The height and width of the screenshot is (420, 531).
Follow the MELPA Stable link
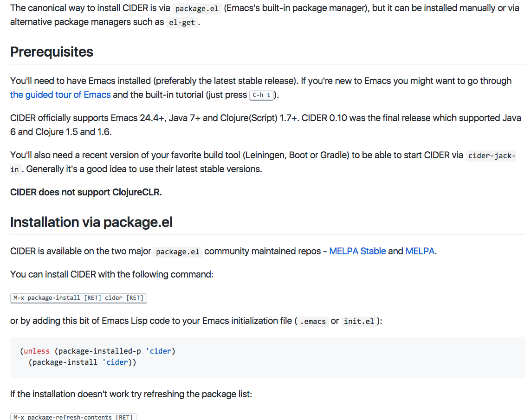pyautogui.click(x=357, y=251)
